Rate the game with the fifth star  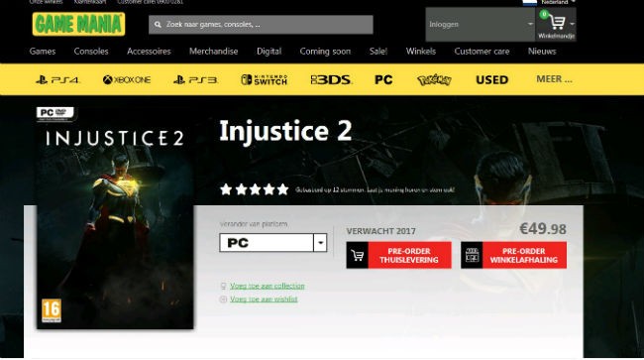click(282, 189)
